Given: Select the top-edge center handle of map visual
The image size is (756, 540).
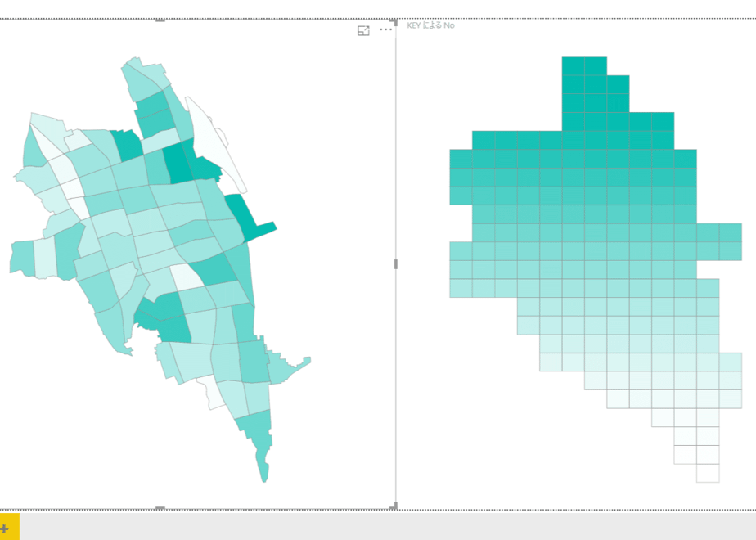Looking at the screenshot, I should click(x=160, y=20).
